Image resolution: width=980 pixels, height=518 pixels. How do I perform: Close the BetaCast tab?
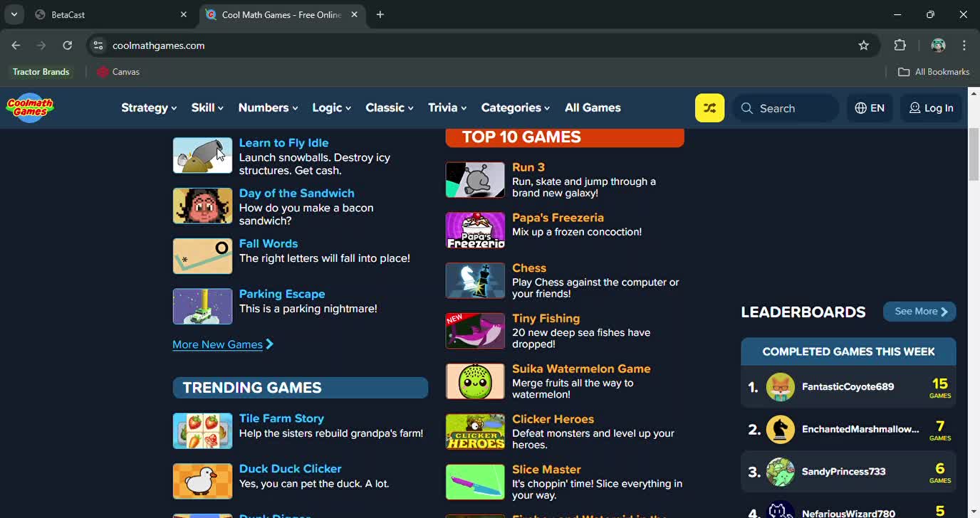(x=183, y=15)
